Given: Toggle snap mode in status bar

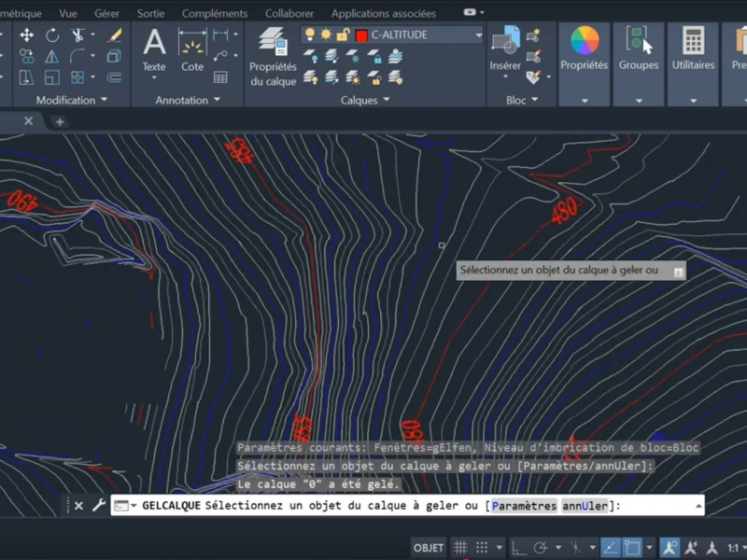Looking at the screenshot, I should click(482, 548).
